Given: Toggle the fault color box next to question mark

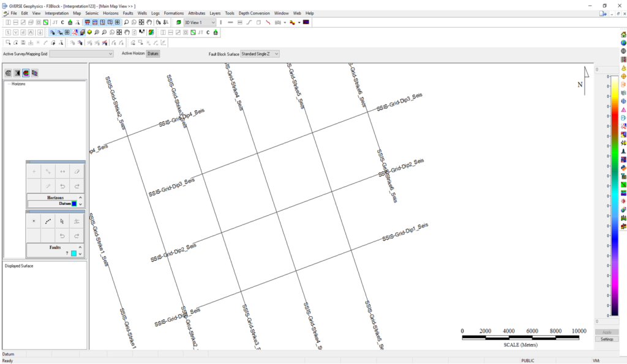Looking at the screenshot, I should click(73, 253).
